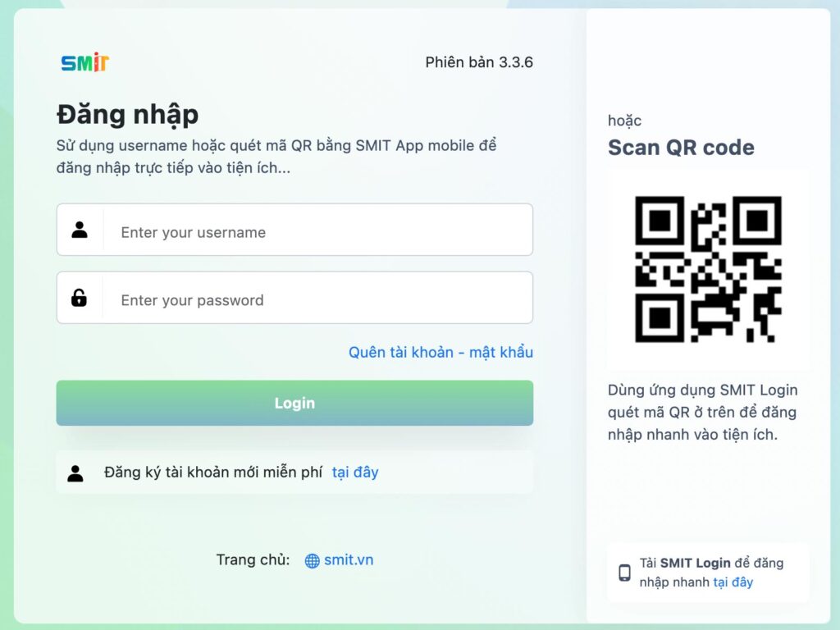Click the user icon beside registration text
Image resolution: width=840 pixels, height=630 pixels.
click(76, 471)
